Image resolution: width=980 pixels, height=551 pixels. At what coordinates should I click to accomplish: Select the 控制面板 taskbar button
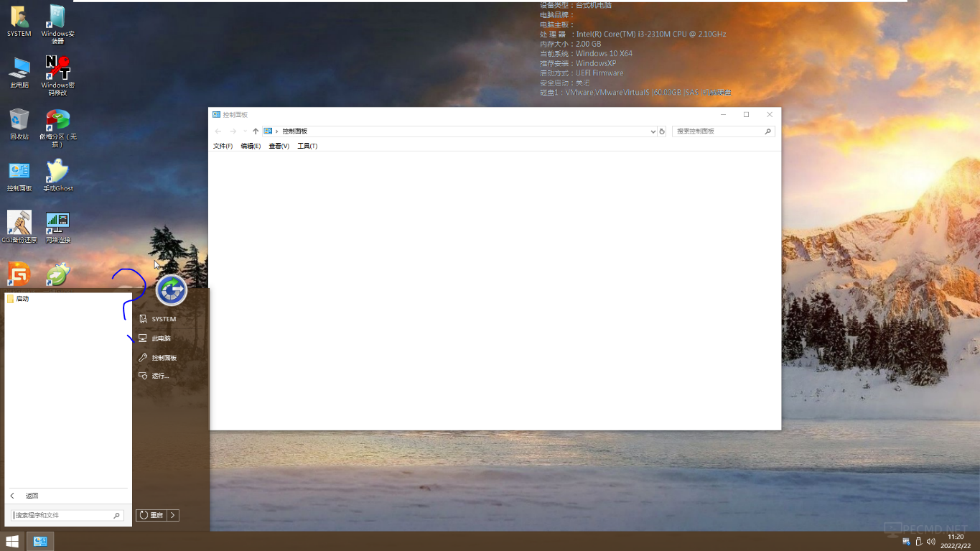coord(40,541)
